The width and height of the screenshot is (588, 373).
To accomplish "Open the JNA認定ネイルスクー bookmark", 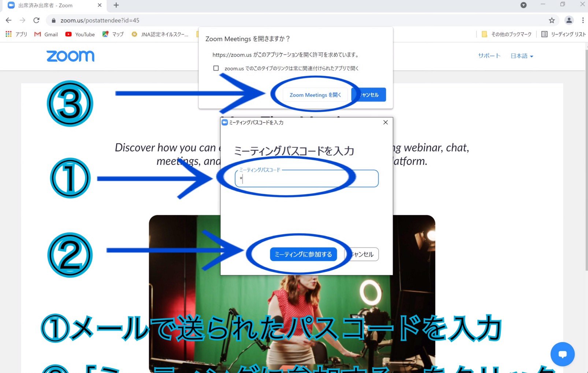I will pyautogui.click(x=160, y=34).
